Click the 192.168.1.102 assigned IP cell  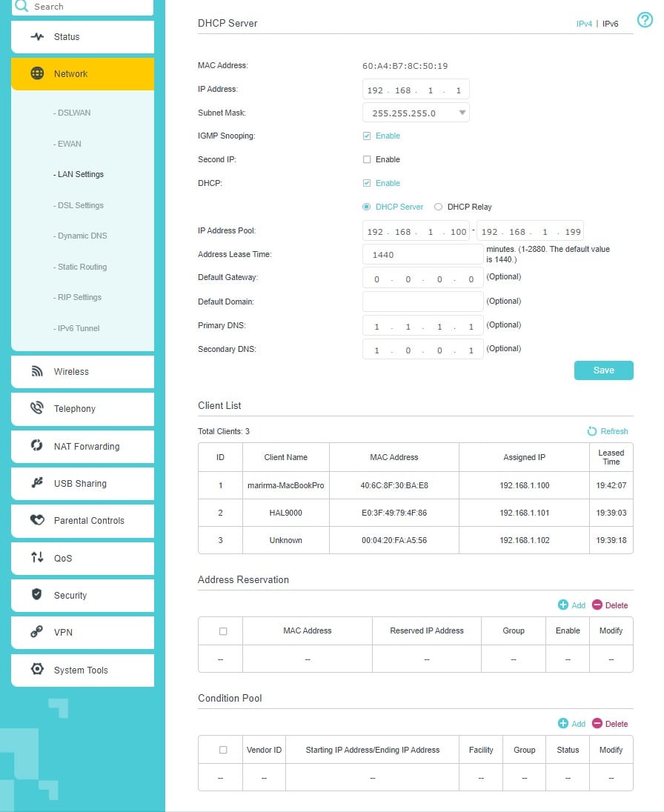point(524,540)
